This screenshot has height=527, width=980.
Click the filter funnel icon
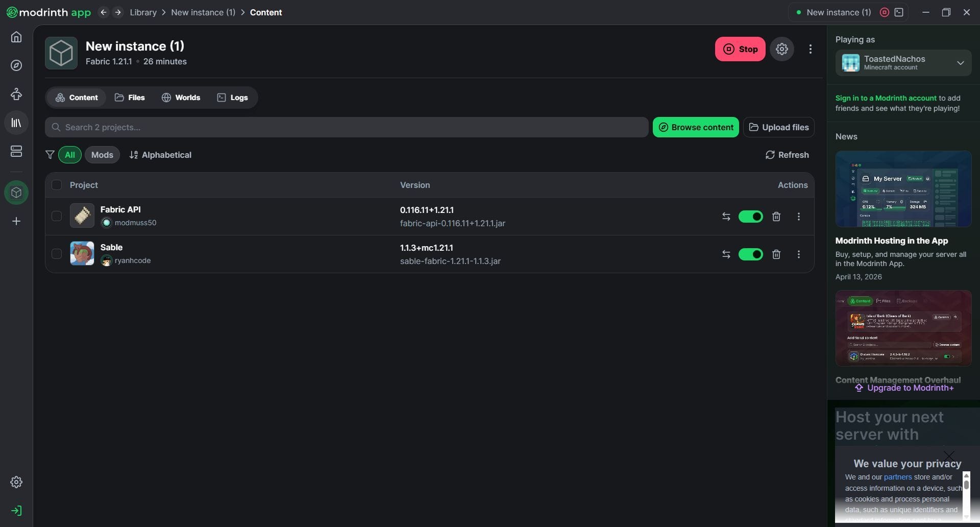pos(50,155)
